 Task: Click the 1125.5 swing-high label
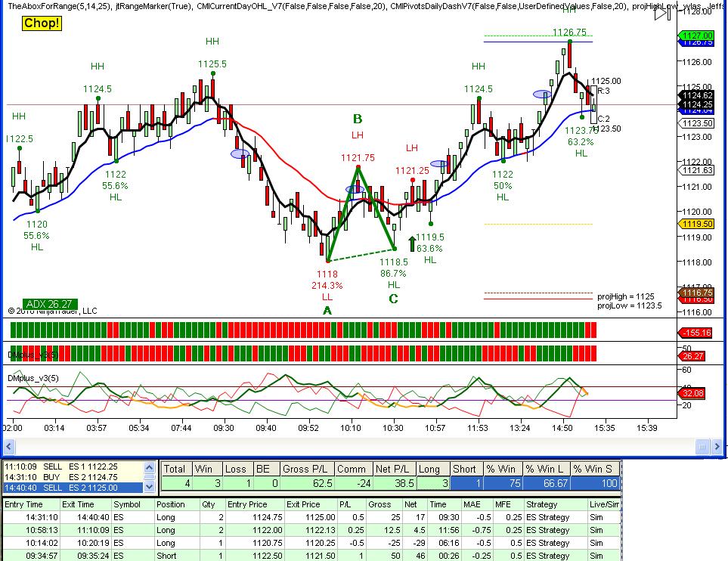pyautogui.click(x=212, y=64)
